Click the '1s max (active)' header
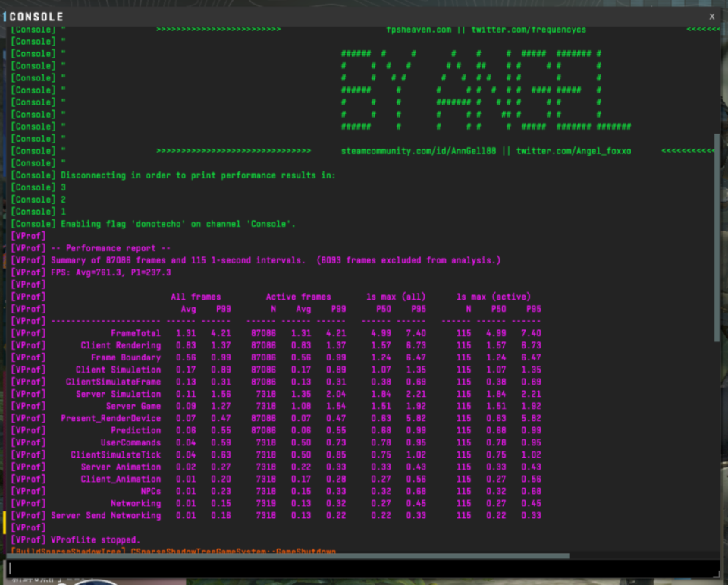Image resolution: width=728 pixels, height=585 pixels. coord(494,297)
